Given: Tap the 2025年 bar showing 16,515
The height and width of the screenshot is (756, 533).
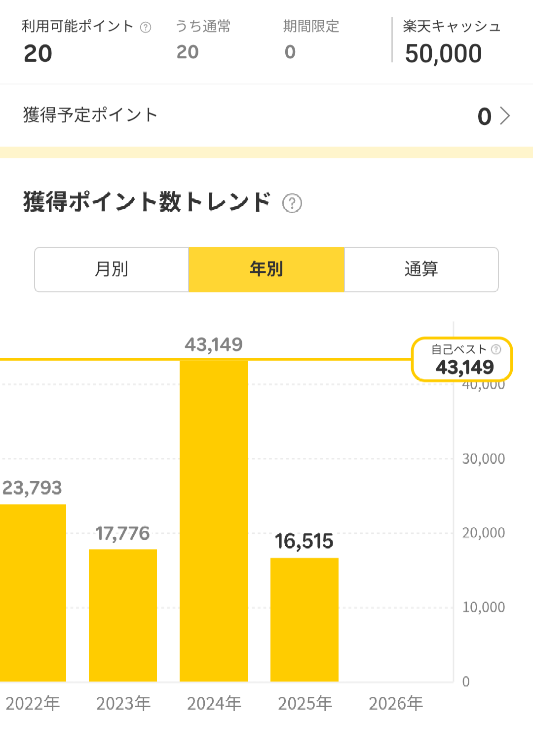Looking at the screenshot, I should 305,619.
